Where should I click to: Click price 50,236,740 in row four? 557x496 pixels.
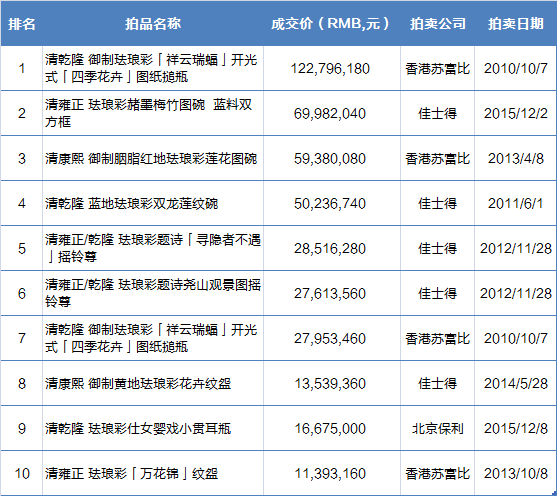[330, 204]
